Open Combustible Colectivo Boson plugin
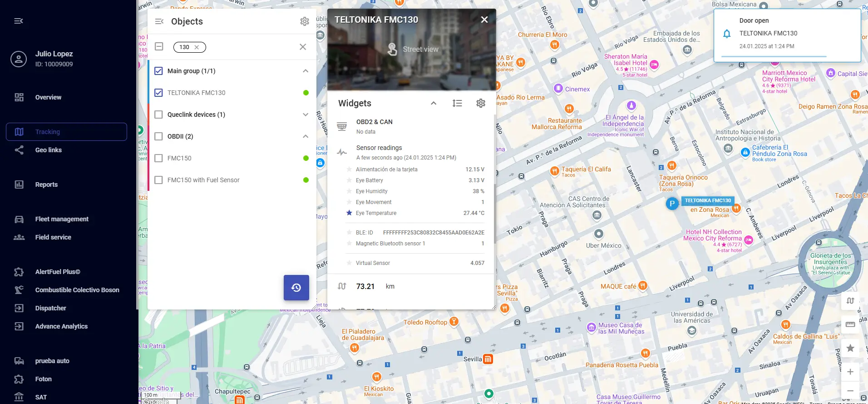The image size is (868, 404). pyautogui.click(x=66, y=290)
